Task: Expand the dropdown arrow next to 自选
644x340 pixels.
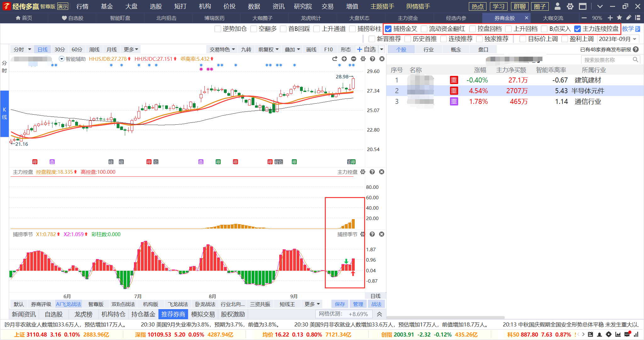Action: (381, 49)
